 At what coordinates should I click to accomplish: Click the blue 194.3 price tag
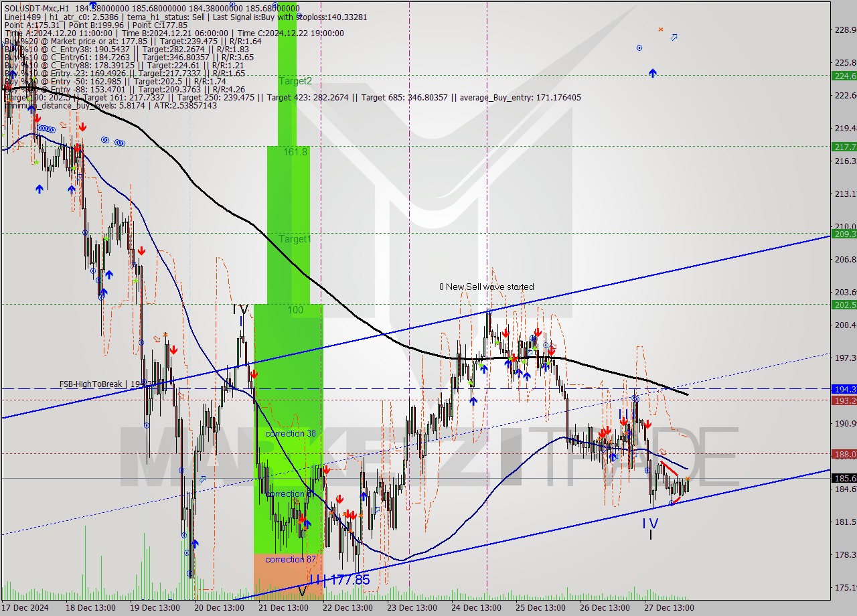tap(844, 389)
